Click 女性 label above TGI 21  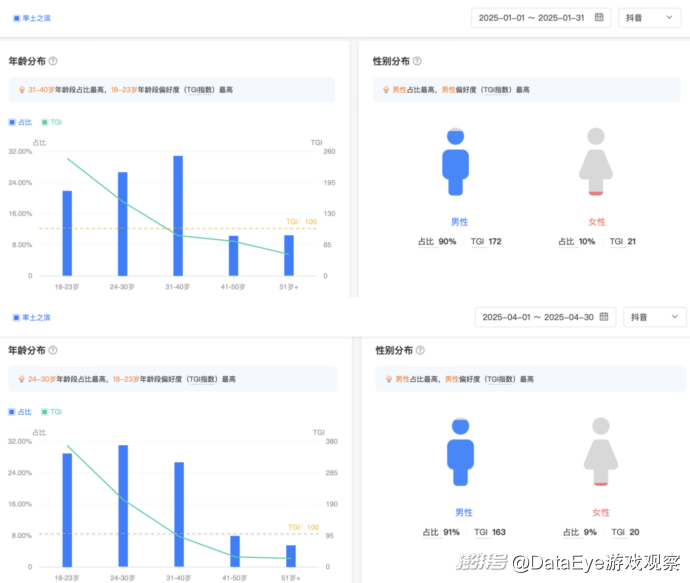click(x=597, y=222)
